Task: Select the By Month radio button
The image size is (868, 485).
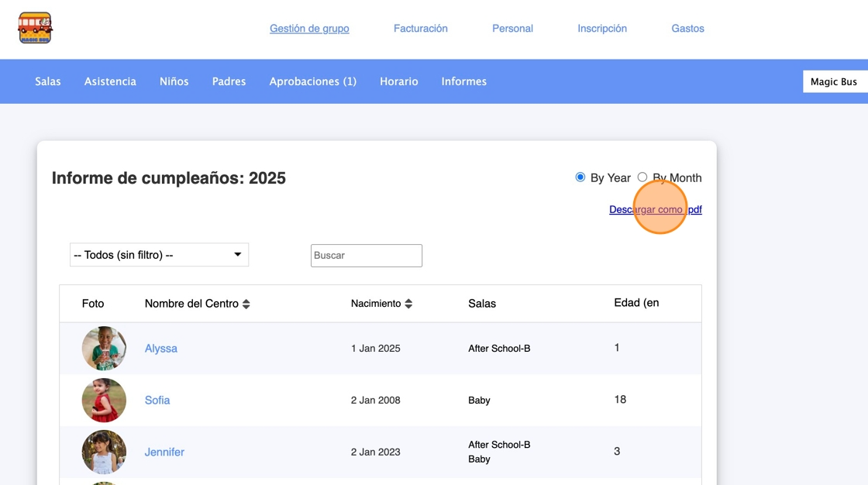Action: pos(642,177)
